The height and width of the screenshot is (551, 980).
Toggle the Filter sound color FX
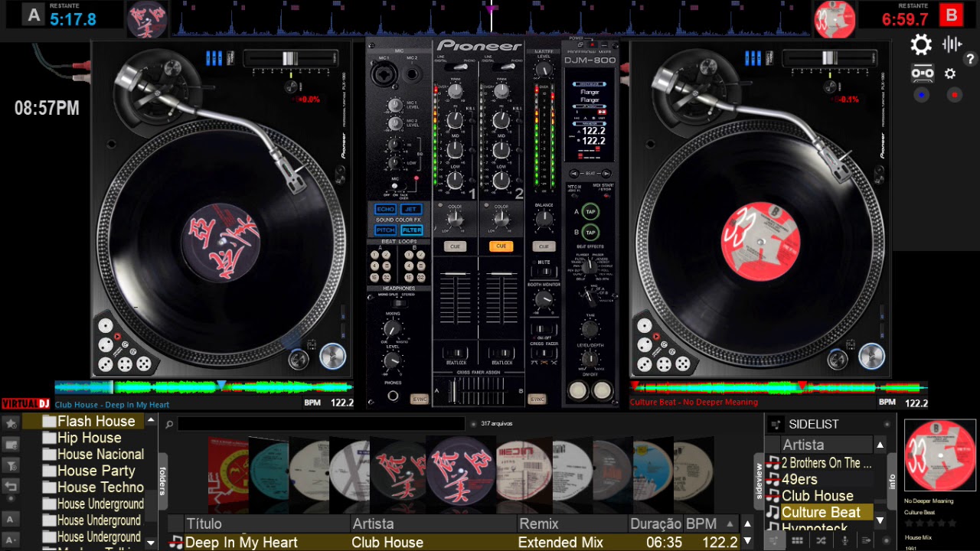411,230
